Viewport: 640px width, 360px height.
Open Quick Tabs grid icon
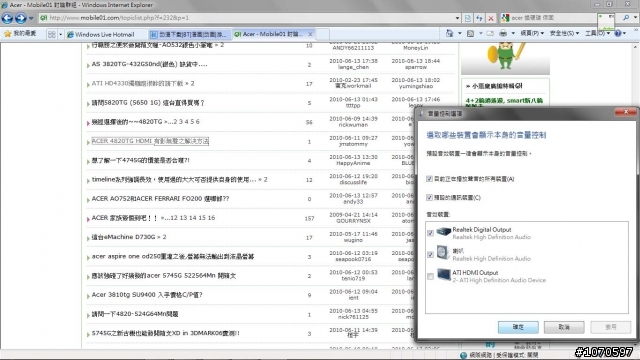click(52, 34)
